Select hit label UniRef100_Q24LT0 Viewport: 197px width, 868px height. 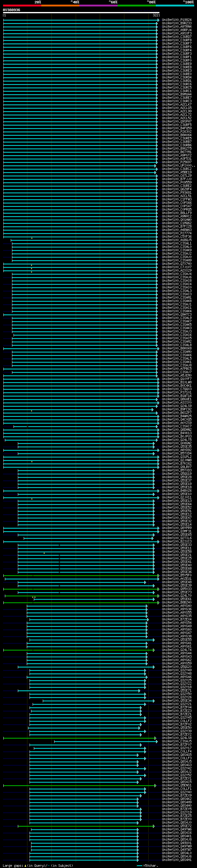[x=176, y=595]
